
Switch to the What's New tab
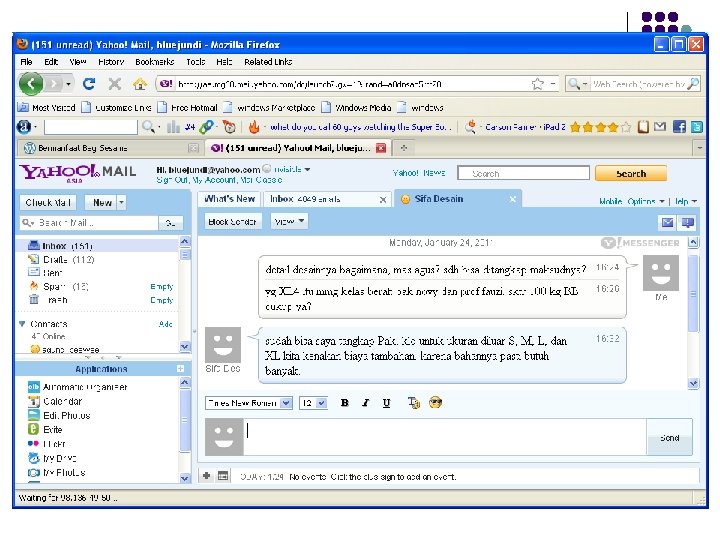(x=230, y=199)
